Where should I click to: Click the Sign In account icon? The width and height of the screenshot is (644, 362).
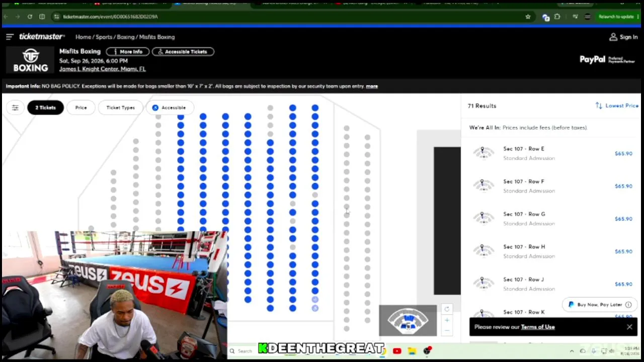[613, 37]
